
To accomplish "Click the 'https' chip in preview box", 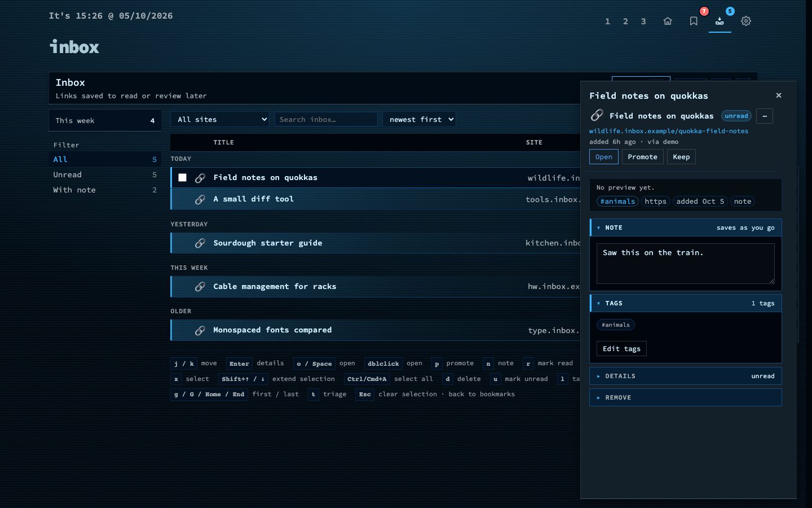I will pos(655,202).
